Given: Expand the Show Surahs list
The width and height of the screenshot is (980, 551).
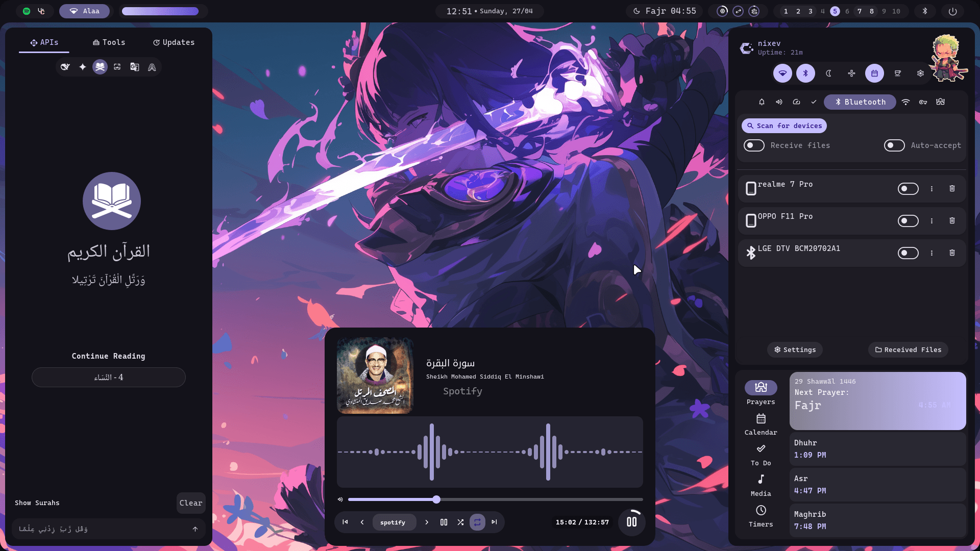Looking at the screenshot, I should click(37, 503).
